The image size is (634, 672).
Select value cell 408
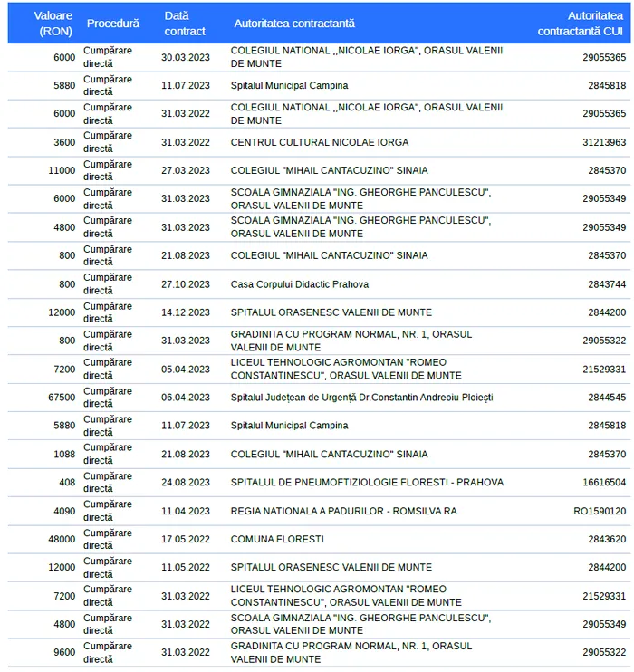(x=67, y=482)
